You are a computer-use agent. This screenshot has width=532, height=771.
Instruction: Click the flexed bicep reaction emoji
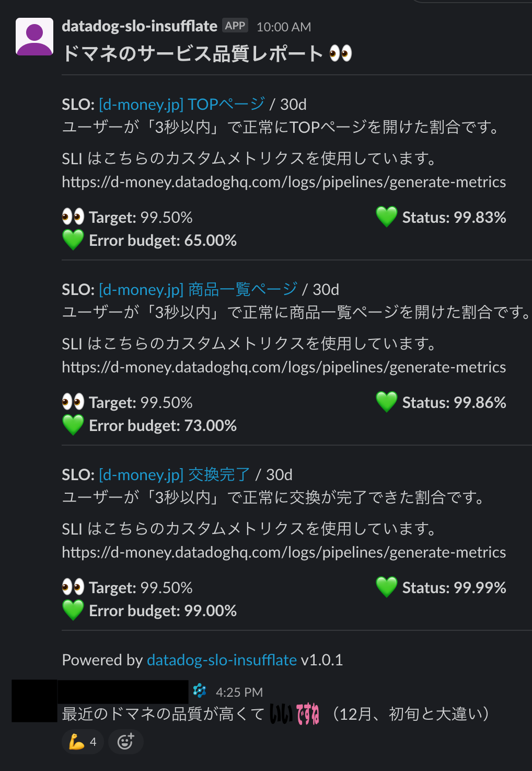76,742
